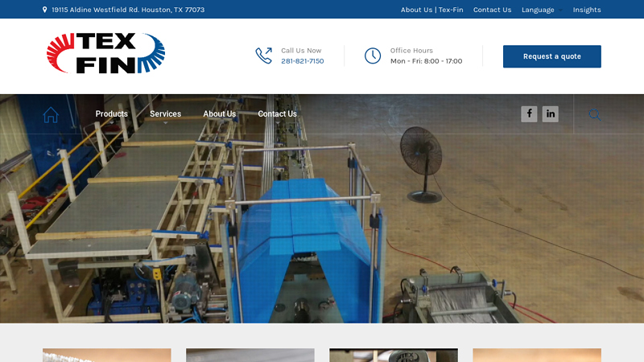Image resolution: width=644 pixels, height=362 pixels.
Task: Click the map pin icon by address
Action: [45, 10]
